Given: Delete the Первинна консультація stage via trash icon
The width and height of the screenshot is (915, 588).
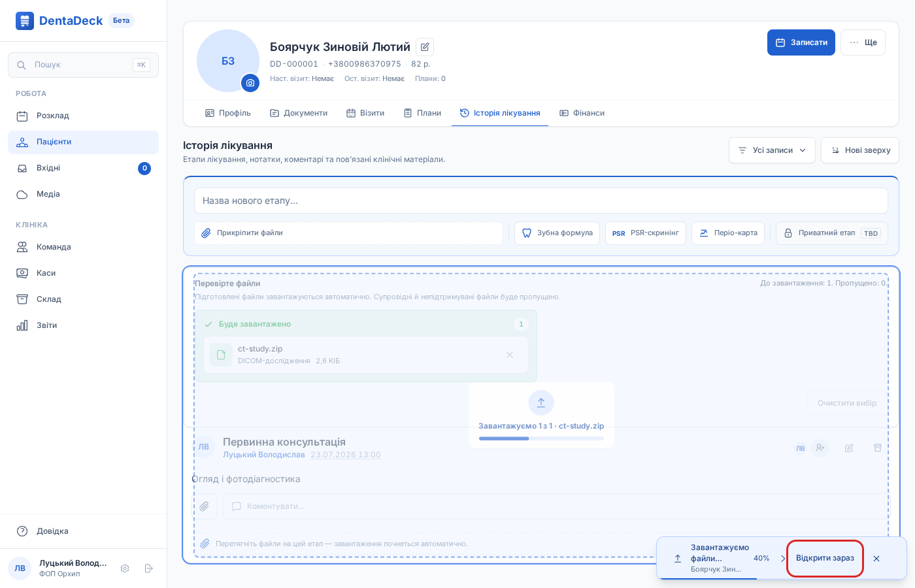Looking at the screenshot, I should (x=878, y=448).
